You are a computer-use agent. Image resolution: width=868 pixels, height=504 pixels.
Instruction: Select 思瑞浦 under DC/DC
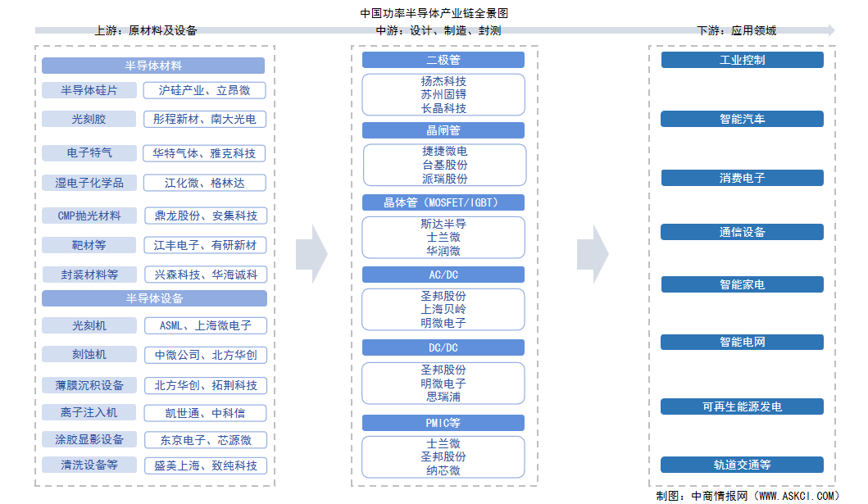pos(443,397)
